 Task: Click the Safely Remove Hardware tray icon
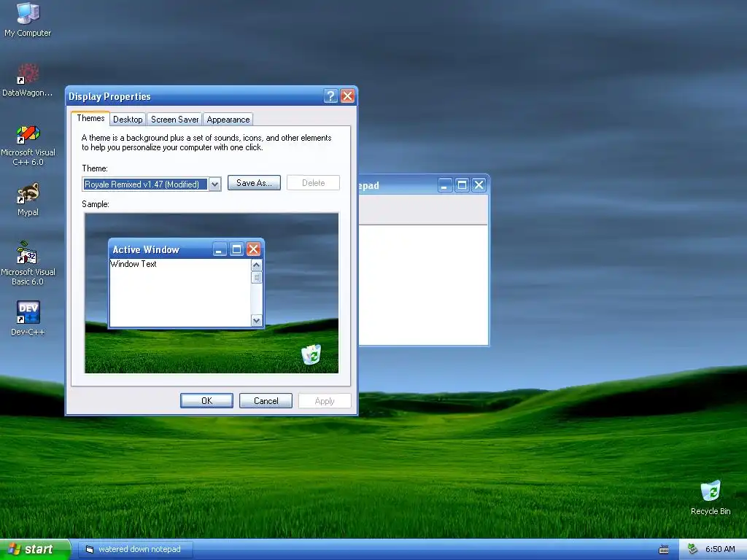(x=693, y=549)
